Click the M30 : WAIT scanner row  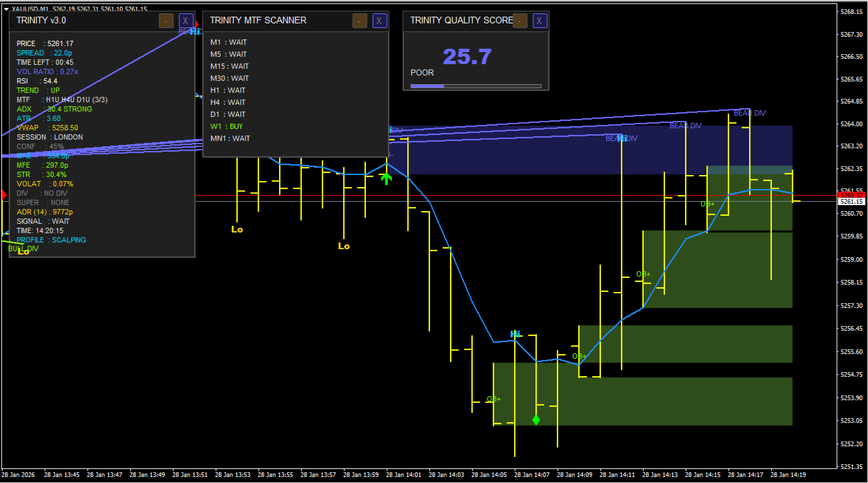(x=230, y=78)
